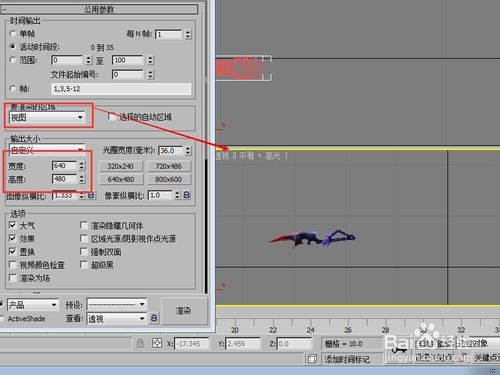Enable the force 2-sided (强制双面) checkbox
The image size is (500, 375).
(84, 251)
